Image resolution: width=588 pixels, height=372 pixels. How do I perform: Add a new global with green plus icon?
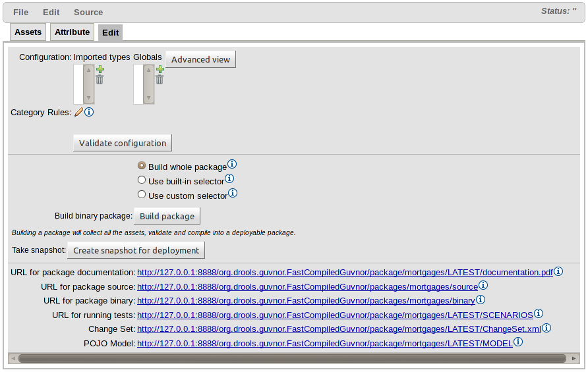(160, 69)
